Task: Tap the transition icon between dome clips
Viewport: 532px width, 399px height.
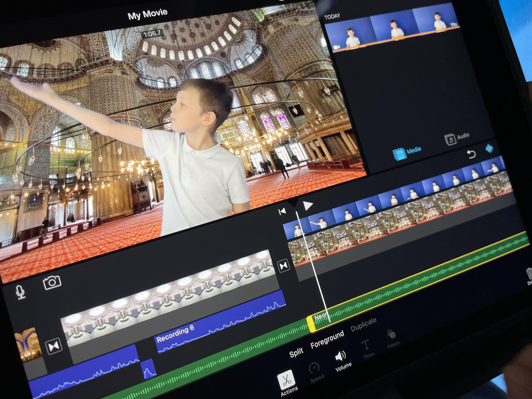Action: click(284, 266)
